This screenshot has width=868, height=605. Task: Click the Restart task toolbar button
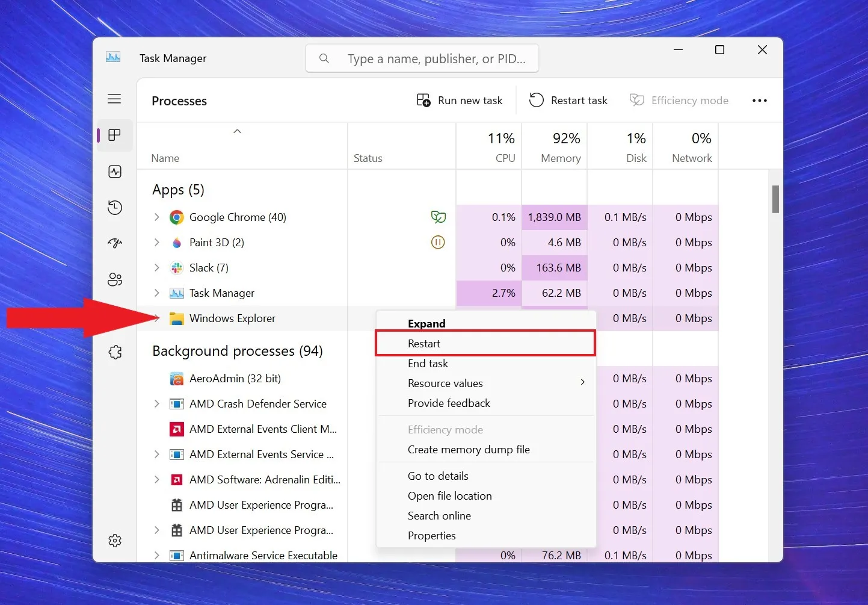click(568, 101)
